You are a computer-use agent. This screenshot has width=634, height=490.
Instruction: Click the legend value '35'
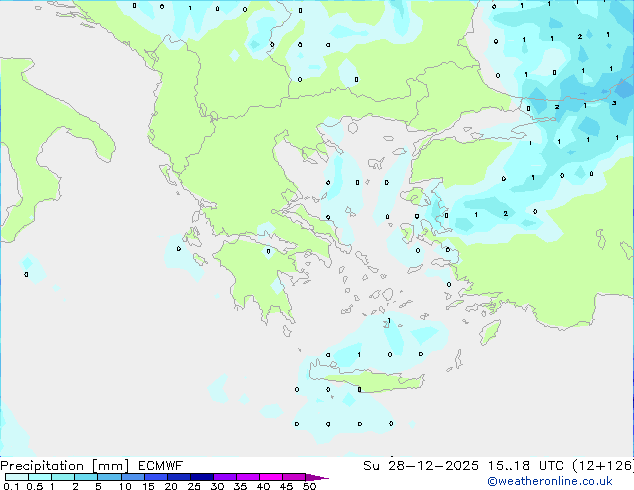point(240,486)
